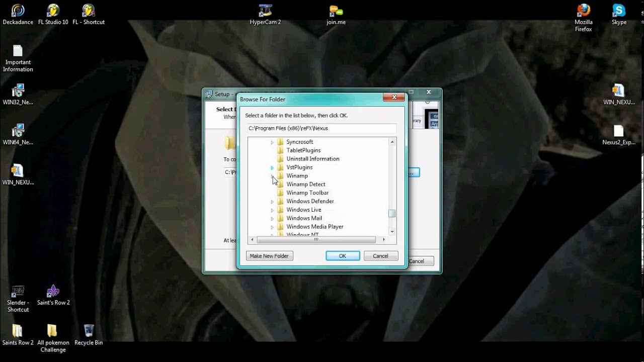Image resolution: width=644 pixels, height=362 pixels.
Task: Expand the Windows Media Player folder node
Action: point(272,227)
